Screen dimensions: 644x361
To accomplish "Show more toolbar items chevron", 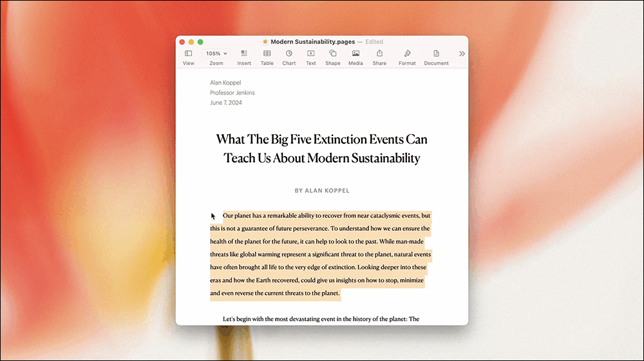I will coord(462,54).
